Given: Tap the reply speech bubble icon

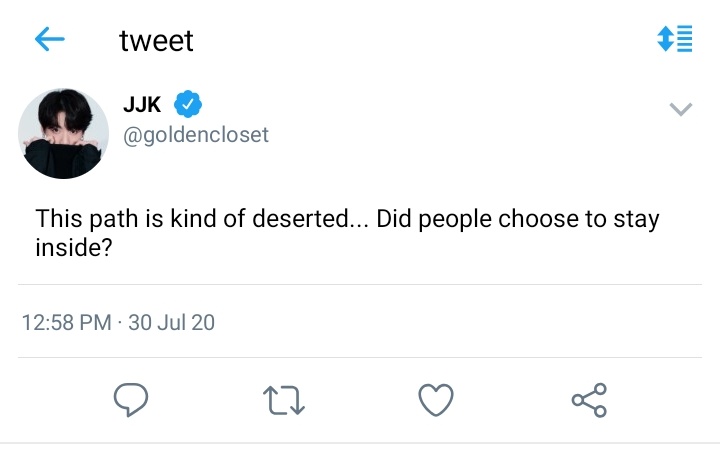Looking at the screenshot, I should point(131,399).
